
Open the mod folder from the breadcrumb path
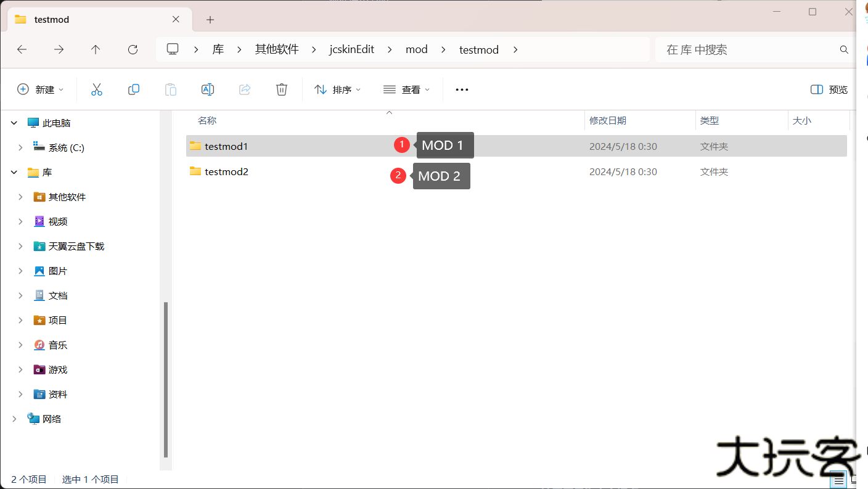tap(417, 49)
